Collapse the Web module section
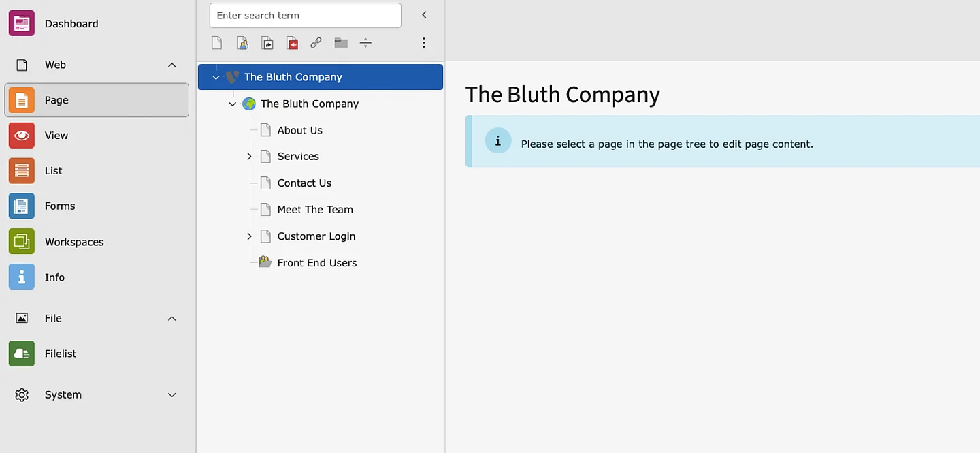This screenshot has width=980, height=453. coord(171,65)
